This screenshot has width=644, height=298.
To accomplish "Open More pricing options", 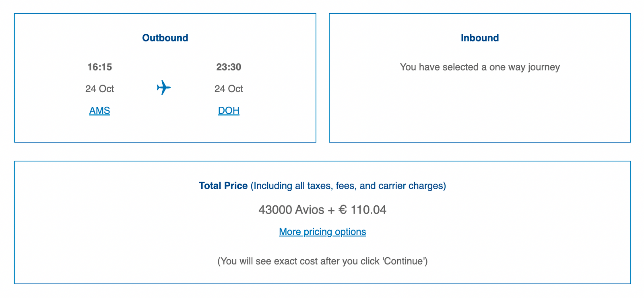I will pos(322,232).
